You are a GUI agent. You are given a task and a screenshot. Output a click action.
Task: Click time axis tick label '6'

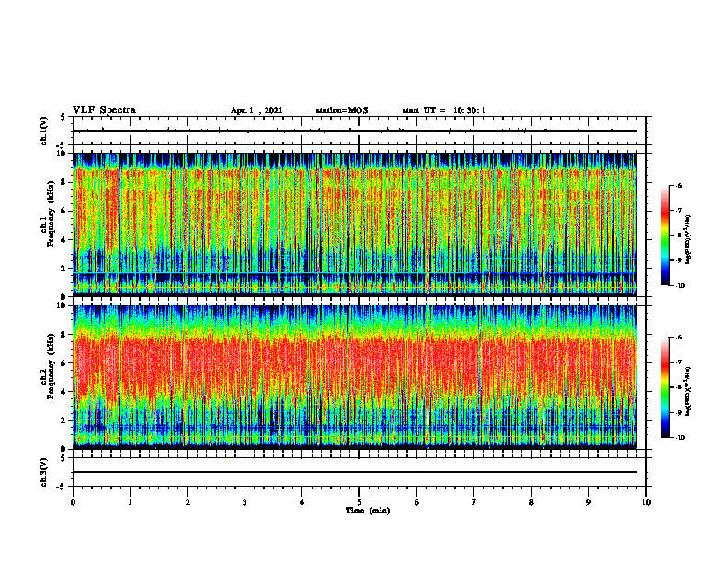(x=417, y=502)
